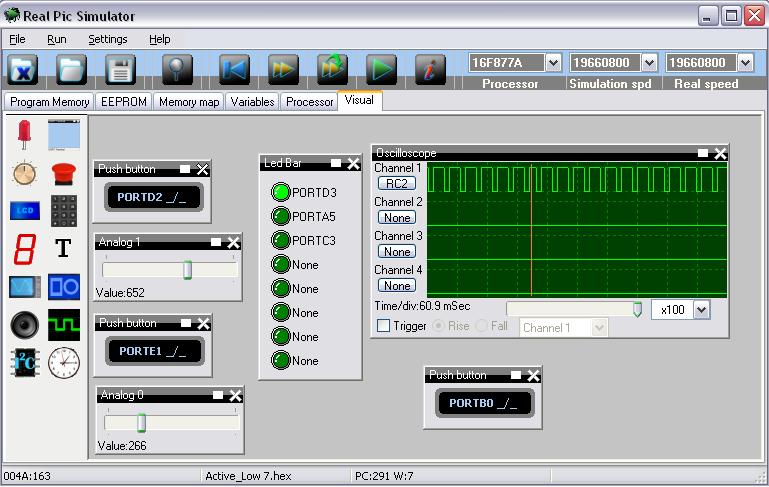Image resolution: width=769 pixels, height=487 pixels.
Task: Click the Analog 0 slider thumb
Action: coord(141,423)
